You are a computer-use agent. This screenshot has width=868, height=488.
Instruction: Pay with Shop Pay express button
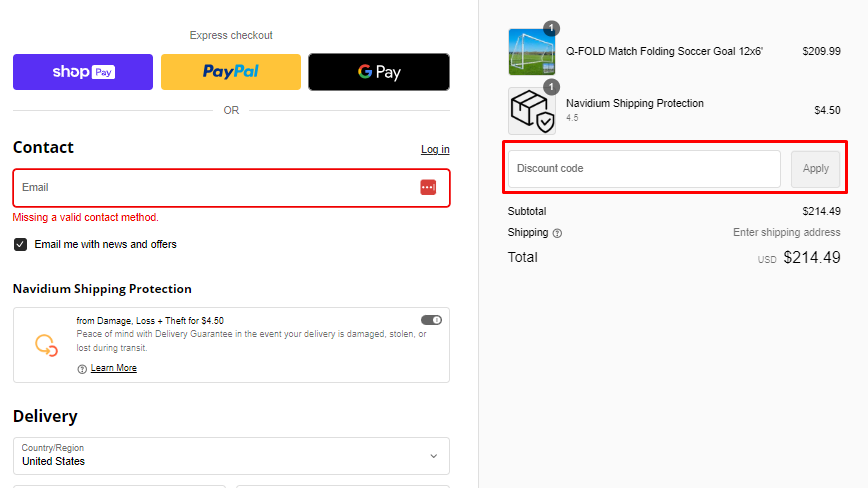83,72
